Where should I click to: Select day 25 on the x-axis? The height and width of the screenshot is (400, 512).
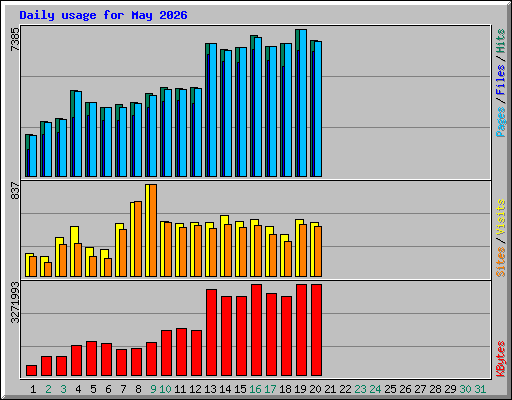(390, 389)
